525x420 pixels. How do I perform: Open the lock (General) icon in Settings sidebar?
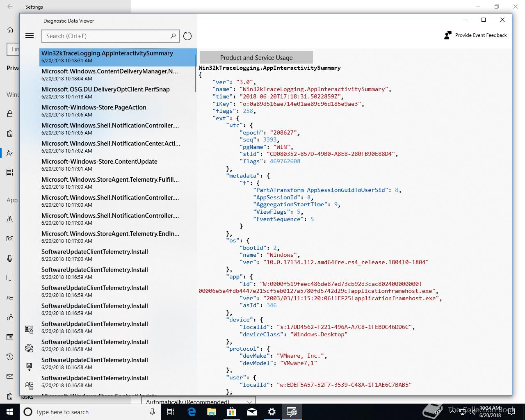tap(10, 114)
